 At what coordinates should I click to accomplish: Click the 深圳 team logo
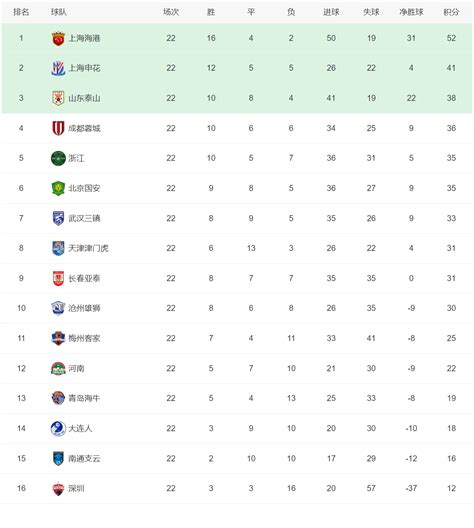coord(58,489)
